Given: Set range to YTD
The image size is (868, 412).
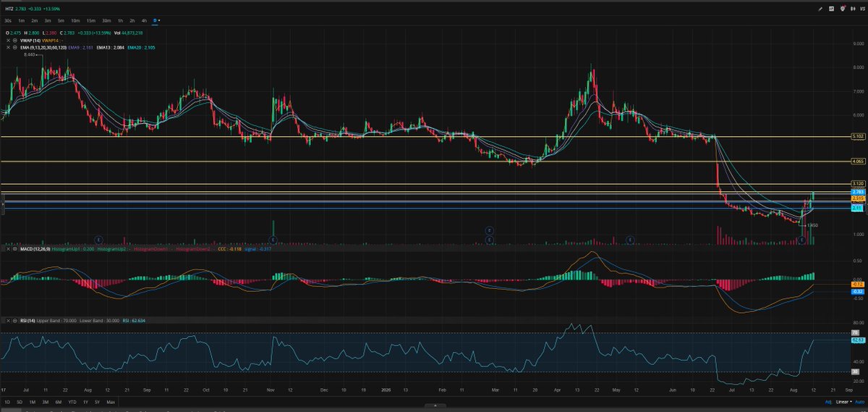Looking at the screenshot, I should pyautogui.click(x=72, y=401).
